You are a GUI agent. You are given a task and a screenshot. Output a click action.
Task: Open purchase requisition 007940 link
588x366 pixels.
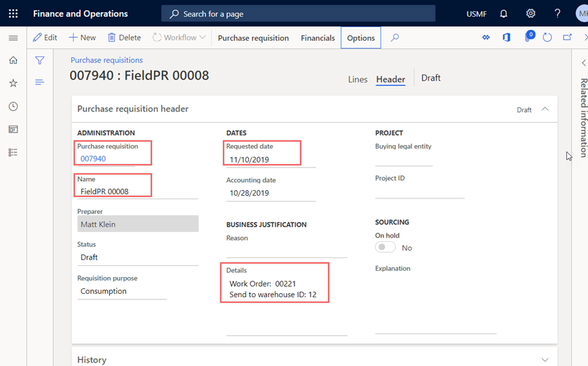pos(93,159)
